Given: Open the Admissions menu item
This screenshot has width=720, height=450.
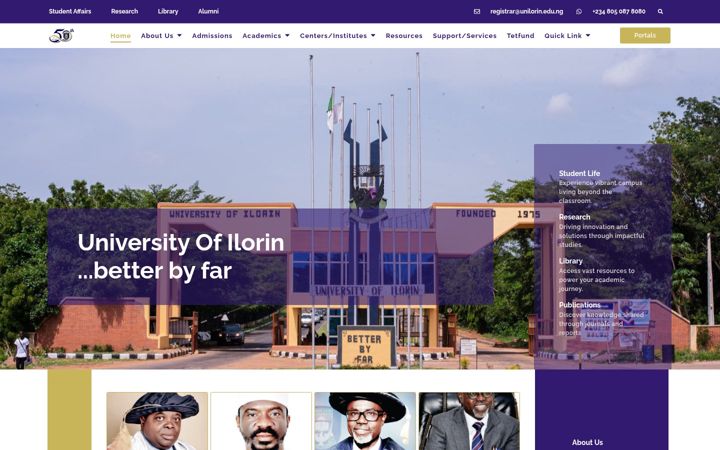Looking at the screenshot, I should point(212,35).
